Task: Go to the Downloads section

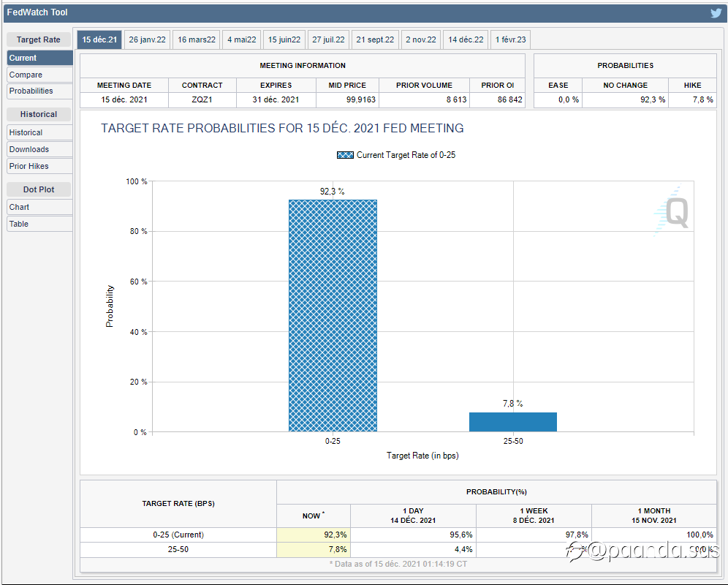Action: click(39, 149)
